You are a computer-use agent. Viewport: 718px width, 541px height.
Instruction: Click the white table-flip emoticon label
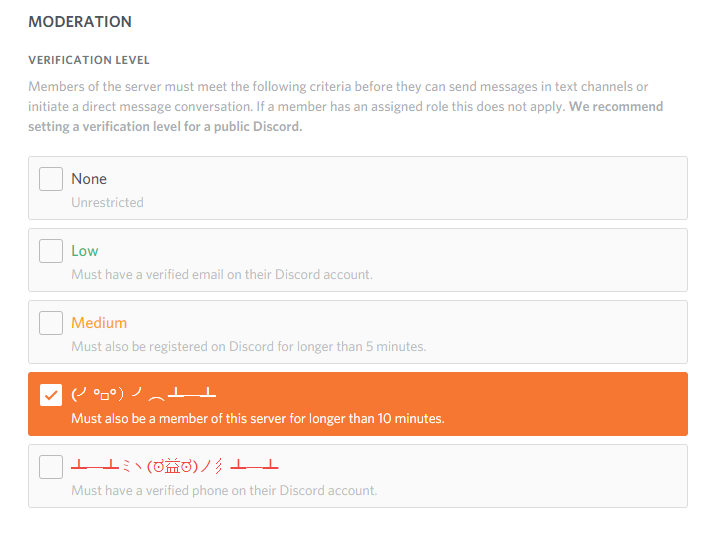[144, 395]
